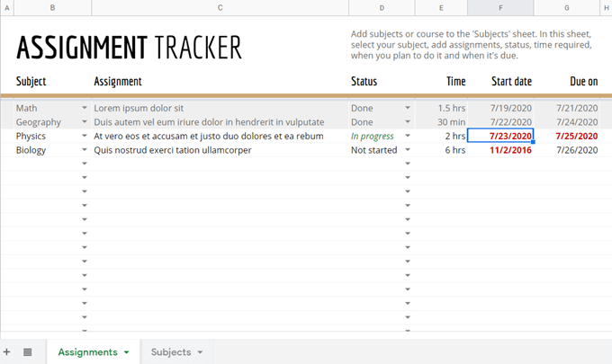Open Assignments tab options arrow
The width and height of the screenshot is (612, 364).
(x=127, y=352)
